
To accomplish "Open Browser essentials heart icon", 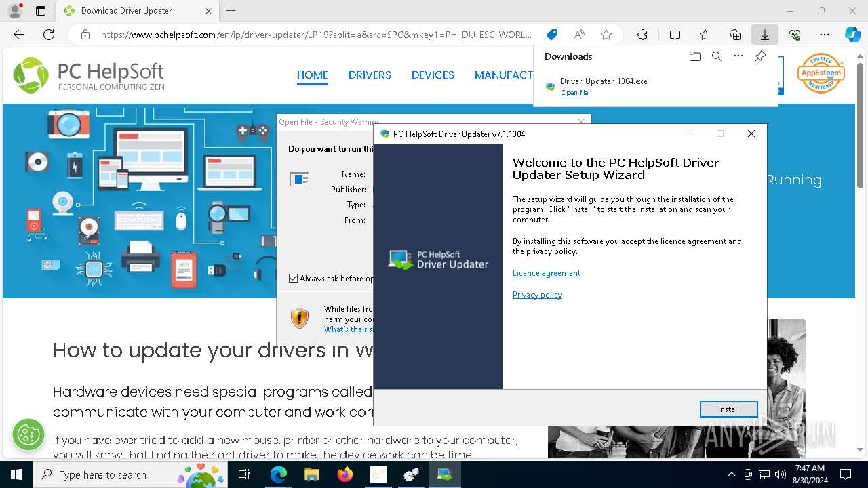I will pyautogui.click(x=795, y=35).
